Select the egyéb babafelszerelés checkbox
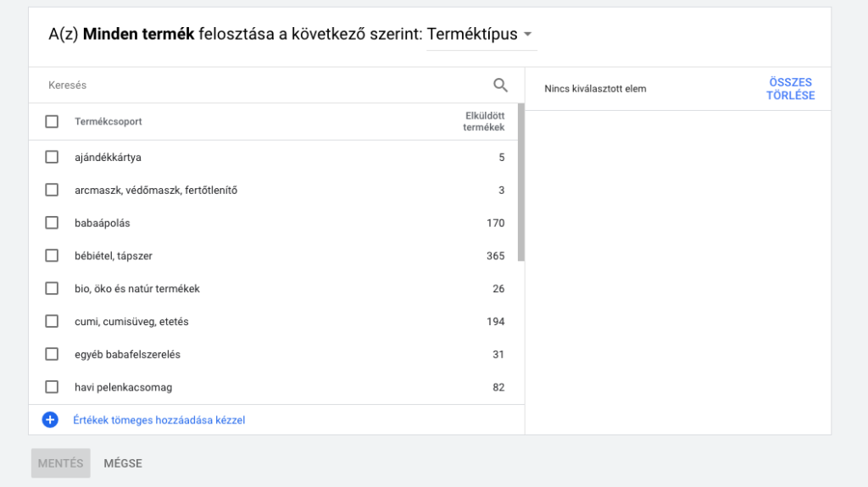 52,354
